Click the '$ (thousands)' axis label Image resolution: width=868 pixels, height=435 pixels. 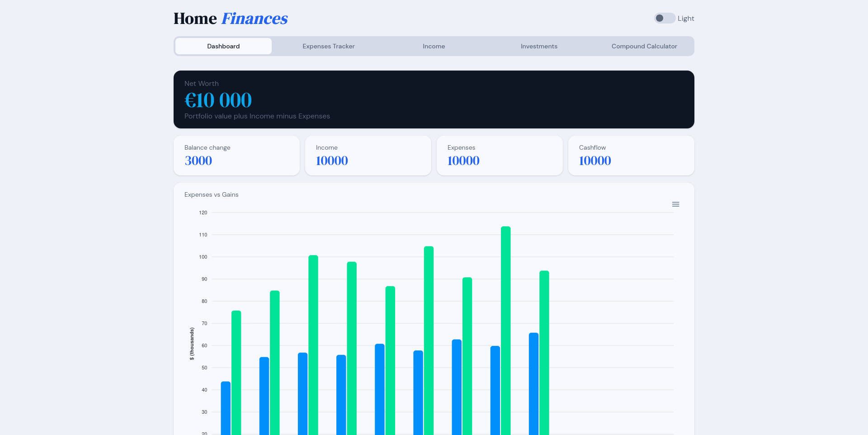(x=192, y=344)
